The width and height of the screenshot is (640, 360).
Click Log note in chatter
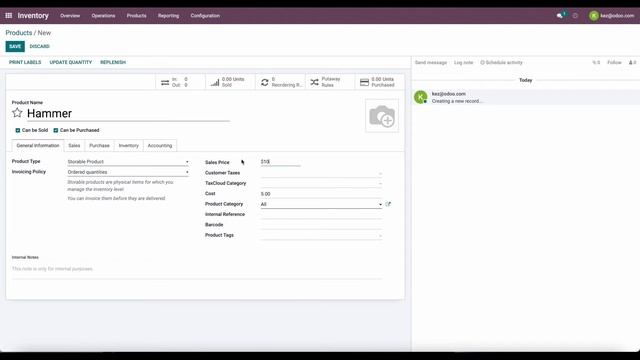[x=464, y=62]
